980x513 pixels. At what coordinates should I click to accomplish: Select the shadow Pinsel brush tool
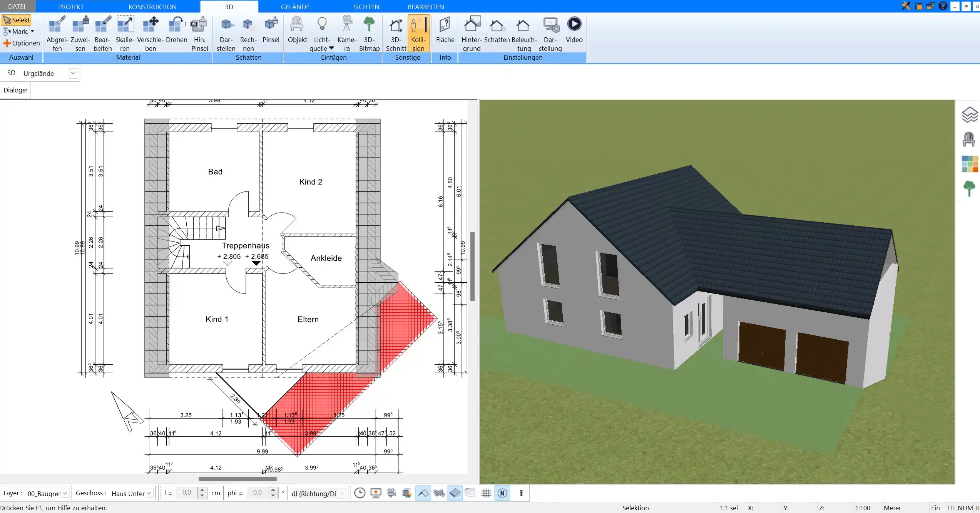(x=271, y=29)
